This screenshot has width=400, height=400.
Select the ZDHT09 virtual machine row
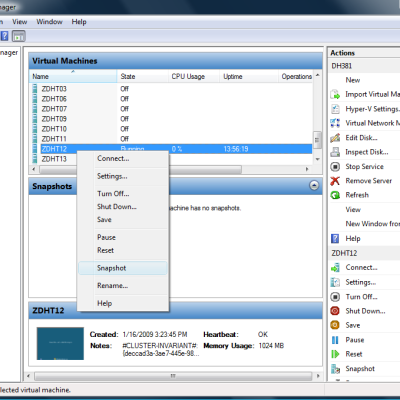pyautogui.click(x=172, y=119)
